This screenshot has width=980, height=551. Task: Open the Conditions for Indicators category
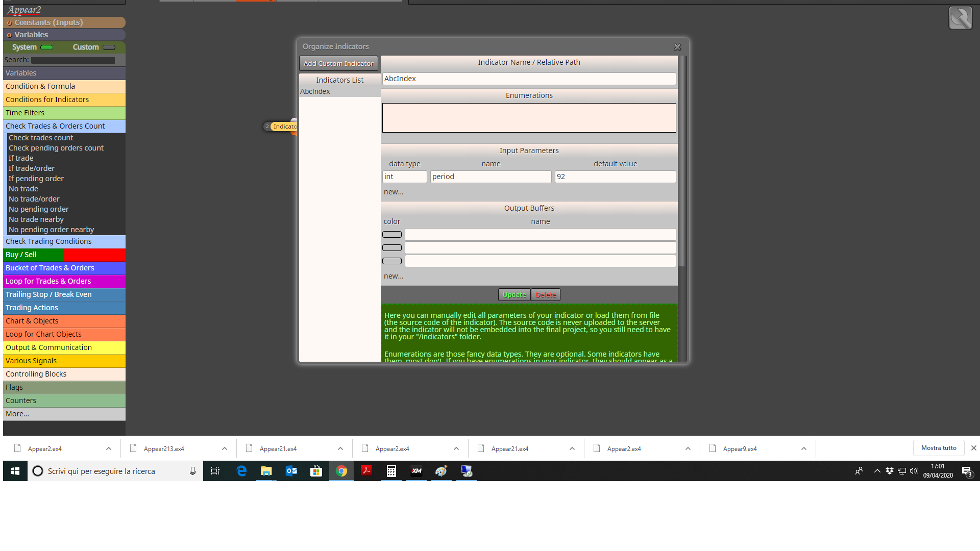[64, 99]
